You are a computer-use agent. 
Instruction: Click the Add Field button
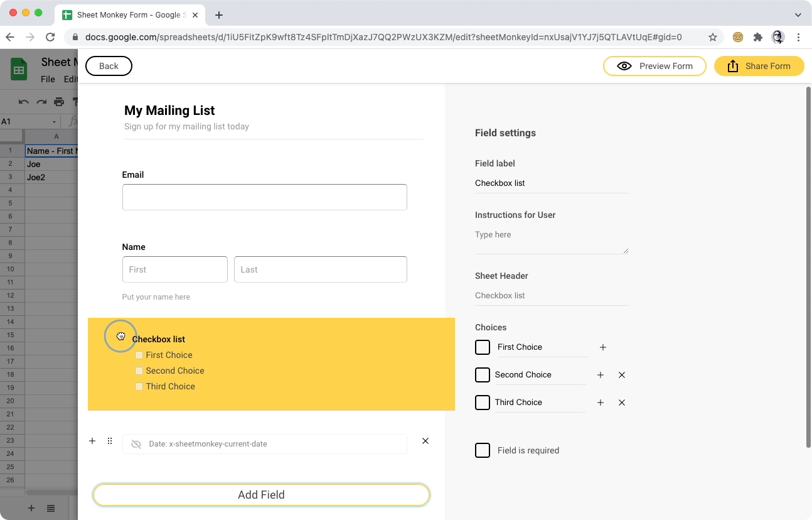pyautogui.click(x=261, y=495)
